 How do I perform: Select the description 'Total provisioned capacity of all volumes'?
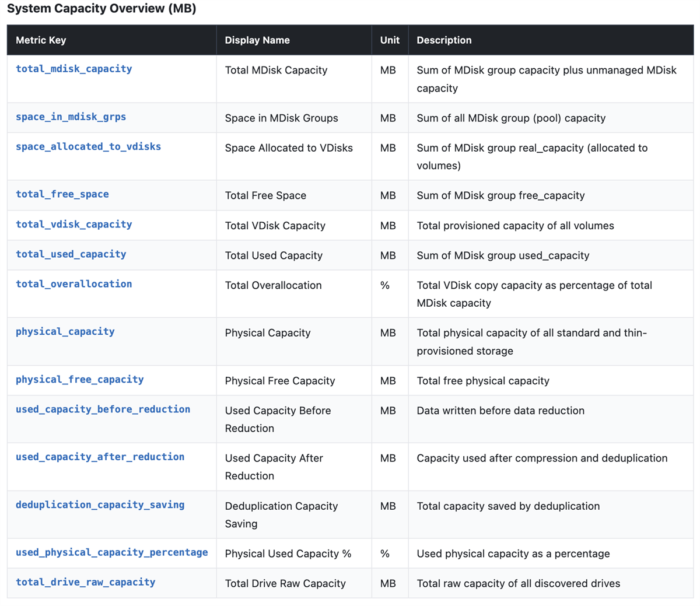pos(515,225)
